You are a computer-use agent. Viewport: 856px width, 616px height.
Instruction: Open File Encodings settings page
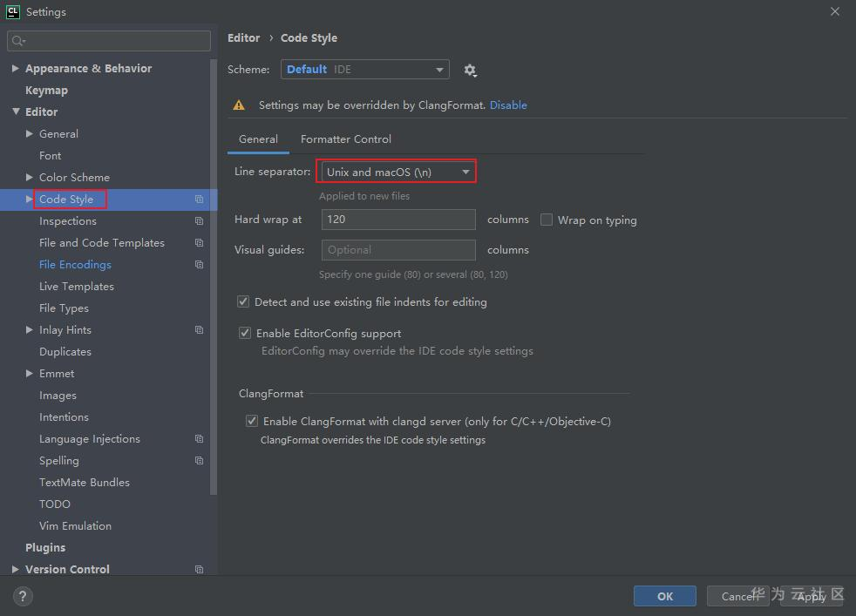pos(75,265)
